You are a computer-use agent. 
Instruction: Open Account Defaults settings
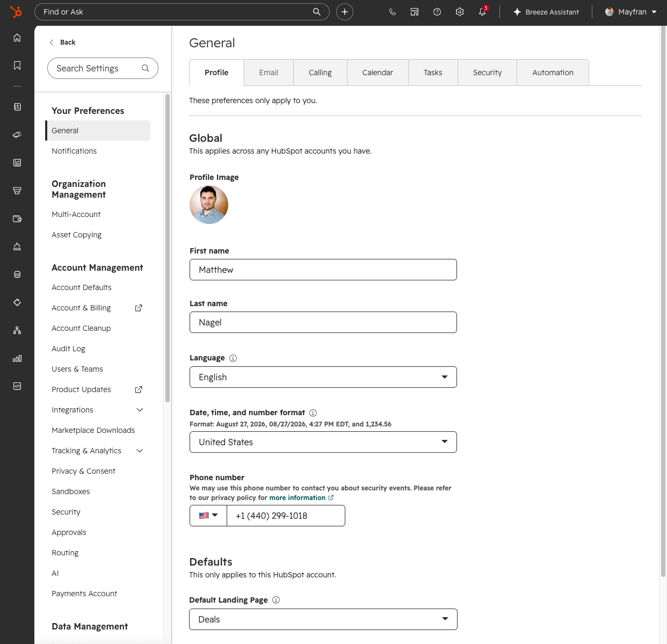[82, 287]
